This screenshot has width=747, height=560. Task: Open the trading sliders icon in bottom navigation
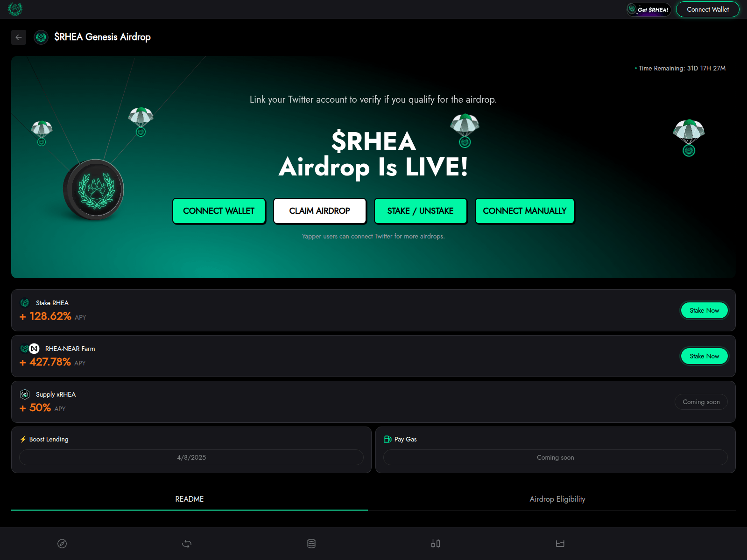435,543
